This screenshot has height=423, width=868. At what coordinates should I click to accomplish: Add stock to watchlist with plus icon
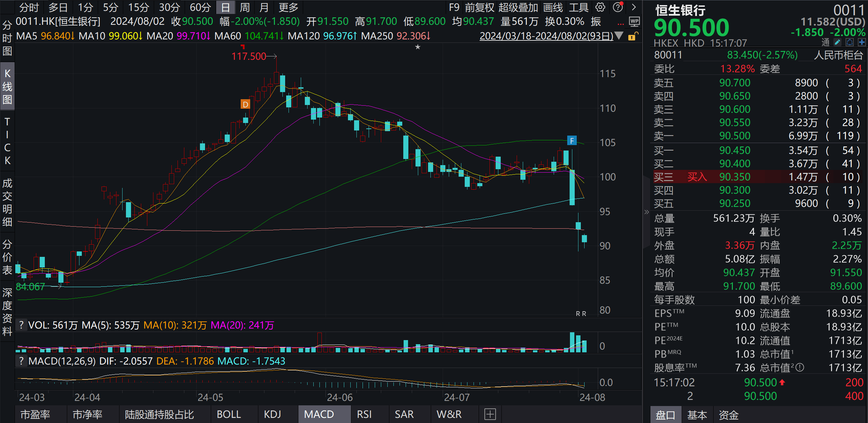click(x=862, y=42)
